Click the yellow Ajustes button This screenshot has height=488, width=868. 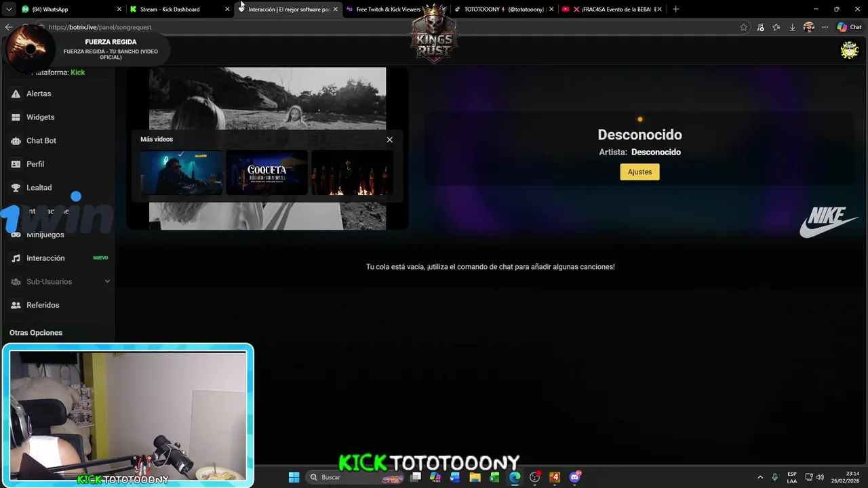(x=639, y=172)
